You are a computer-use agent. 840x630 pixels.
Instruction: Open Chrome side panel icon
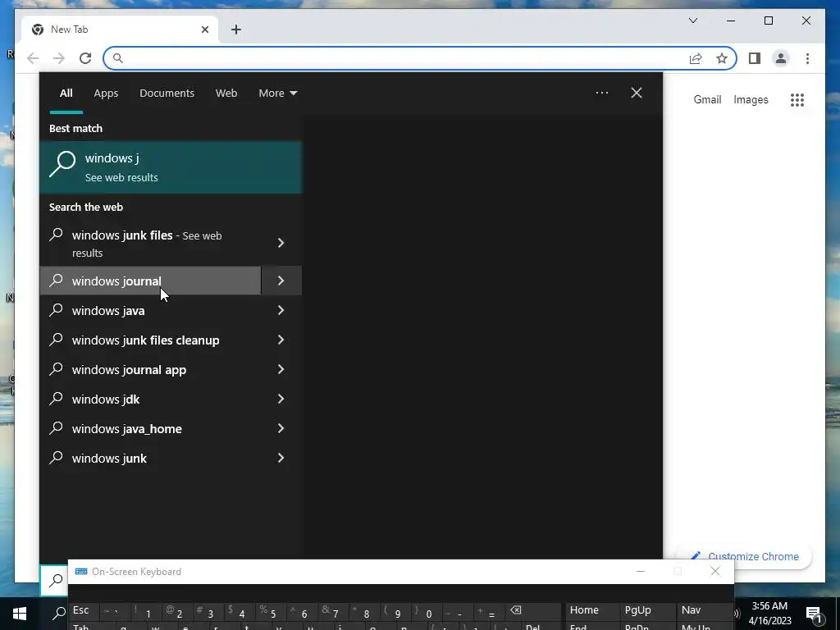coord(755,58)
